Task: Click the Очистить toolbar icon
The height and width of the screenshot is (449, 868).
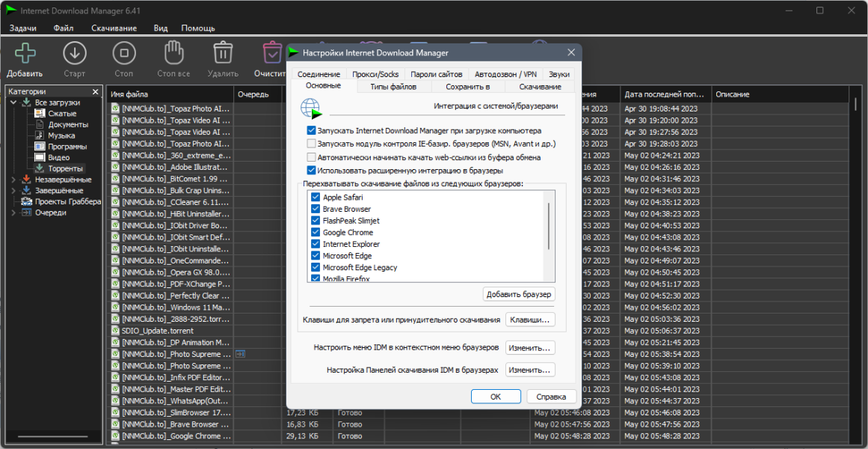Action: pyautogui.click(x=272, y=54)
